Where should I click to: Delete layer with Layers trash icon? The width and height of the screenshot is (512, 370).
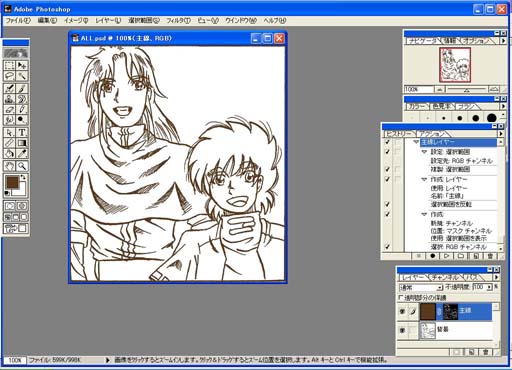pyautogui.click(x=486, y=352)
